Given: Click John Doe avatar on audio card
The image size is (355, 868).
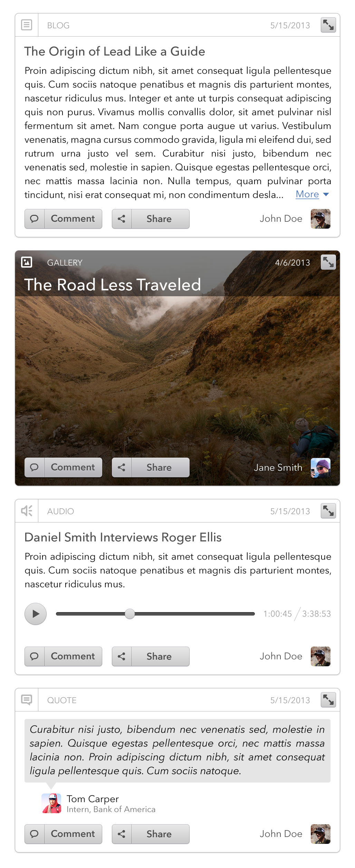Looking at the screenshot, I should pyautogui.click(x=320, y=656).
